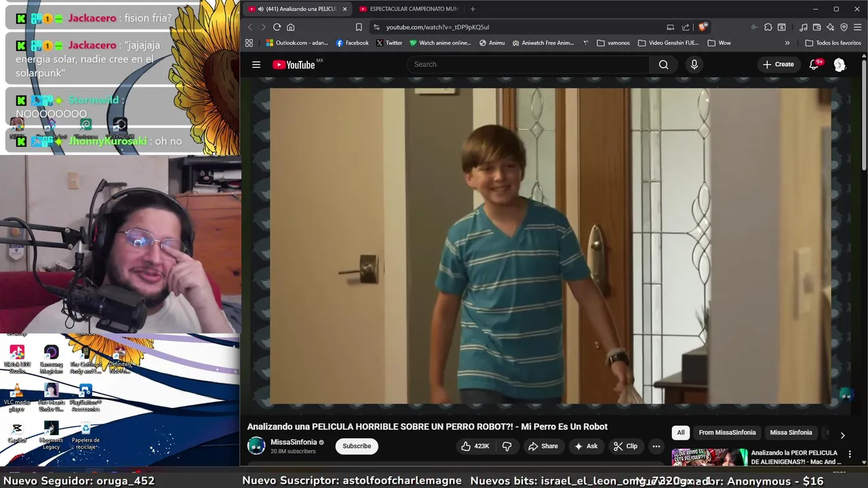Click into the YouTube search field
This screenshot has height=488, width=868.
(528, 64)
